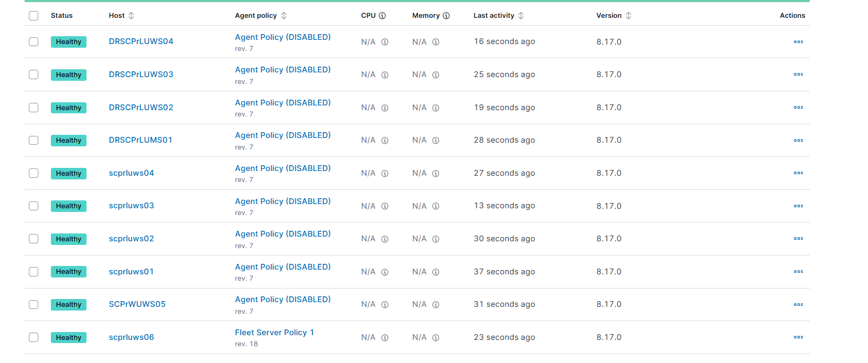Toggle the select-all checkbox in header

pyautogui.click(x=34, y=16)
